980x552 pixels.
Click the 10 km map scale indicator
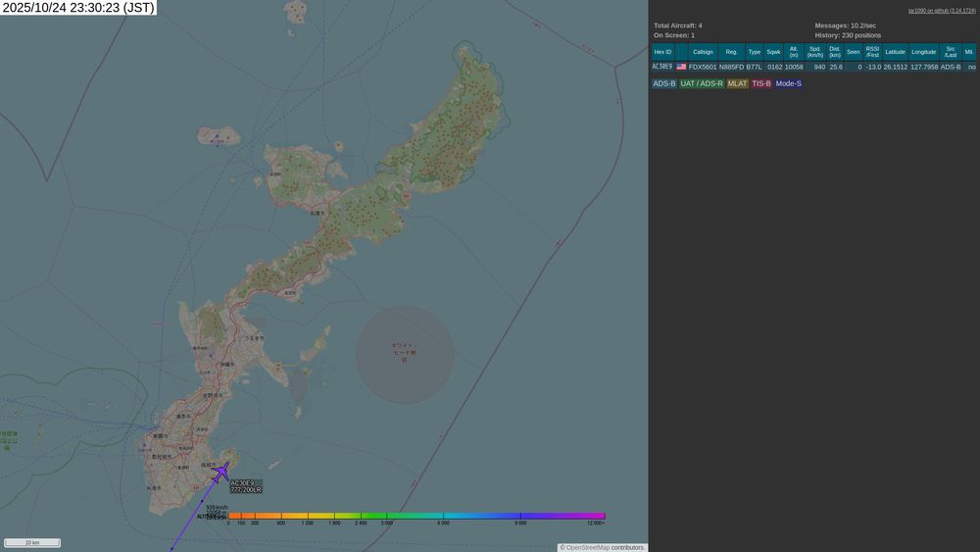(32, 542)
